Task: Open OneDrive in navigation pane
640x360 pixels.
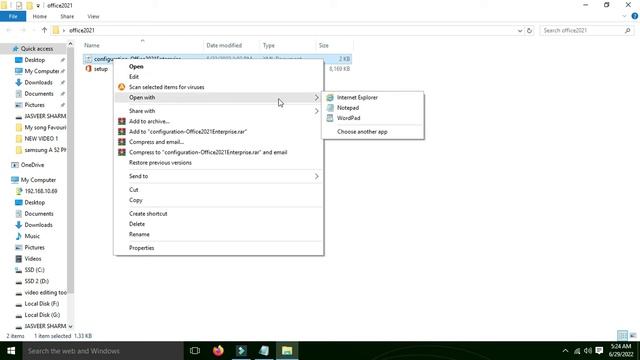Action: pos(32,165)
